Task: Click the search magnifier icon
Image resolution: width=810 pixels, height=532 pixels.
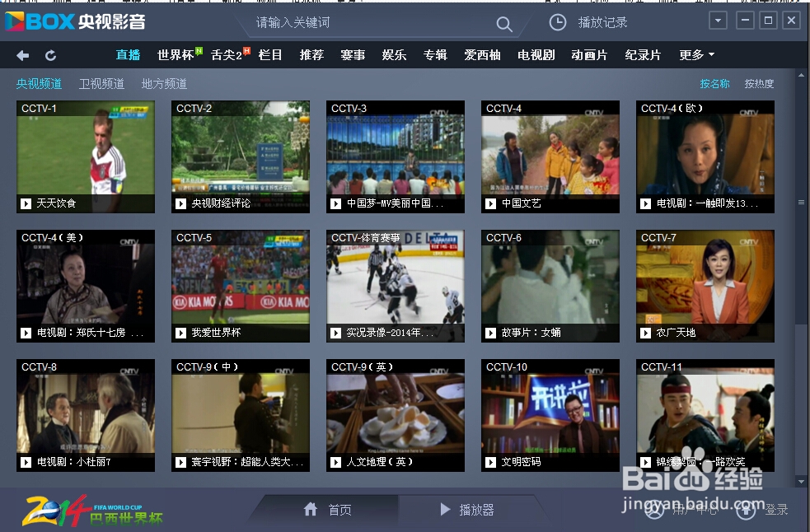Action: click(503, 24)
